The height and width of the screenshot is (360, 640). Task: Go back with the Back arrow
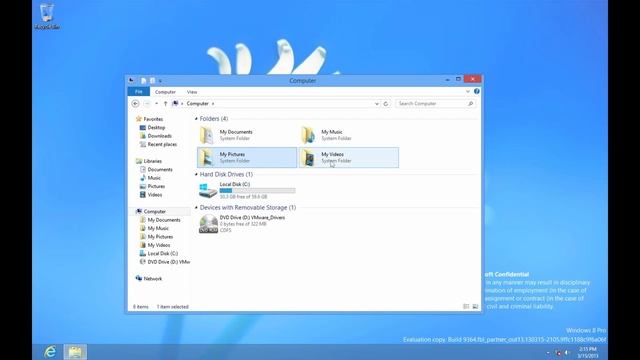point(136,104)
